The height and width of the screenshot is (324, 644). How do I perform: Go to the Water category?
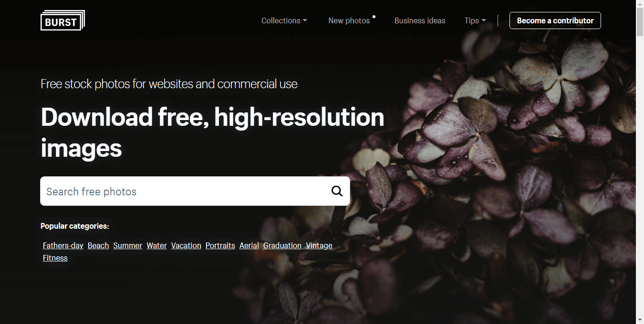156,245
